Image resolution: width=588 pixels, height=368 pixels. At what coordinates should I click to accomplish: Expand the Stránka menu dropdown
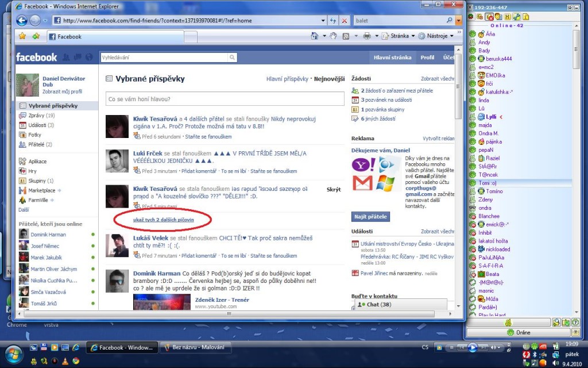[x=413, y=36]
